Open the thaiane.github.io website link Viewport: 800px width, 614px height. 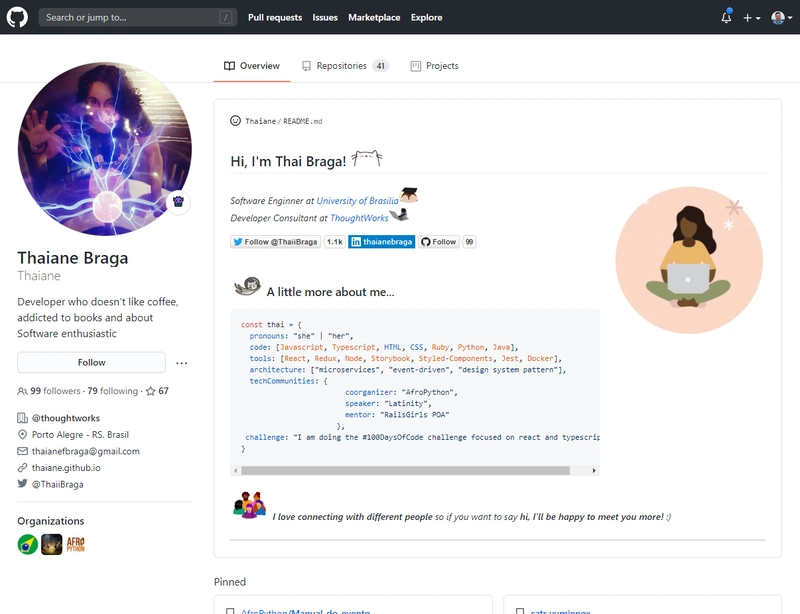[66, 468]
